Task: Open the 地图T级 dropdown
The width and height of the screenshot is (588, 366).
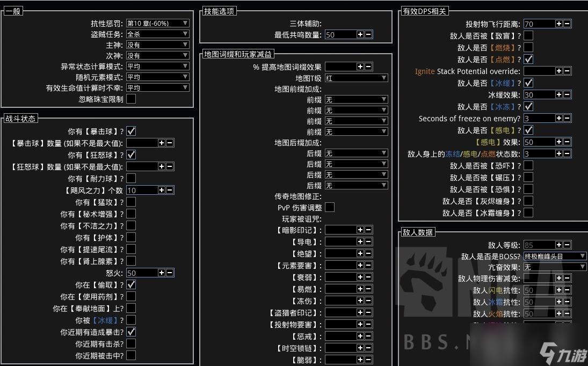Action: point(356,78)
